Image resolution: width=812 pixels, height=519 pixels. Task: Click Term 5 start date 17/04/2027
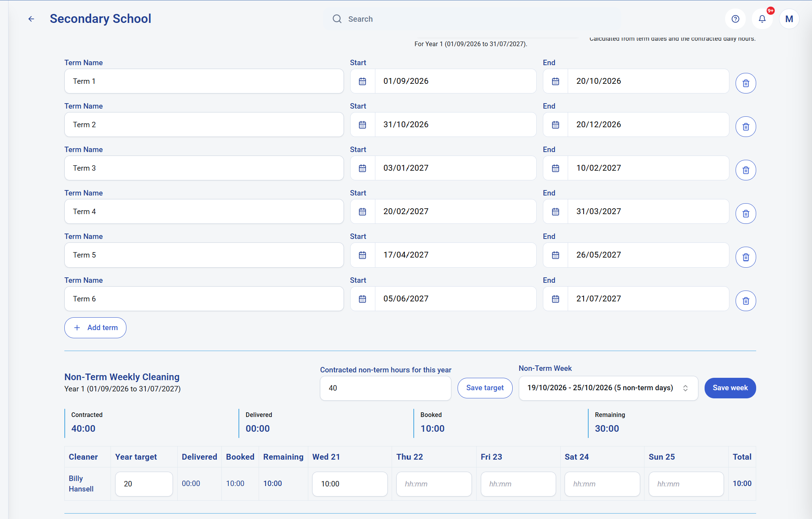coord(456,255)
